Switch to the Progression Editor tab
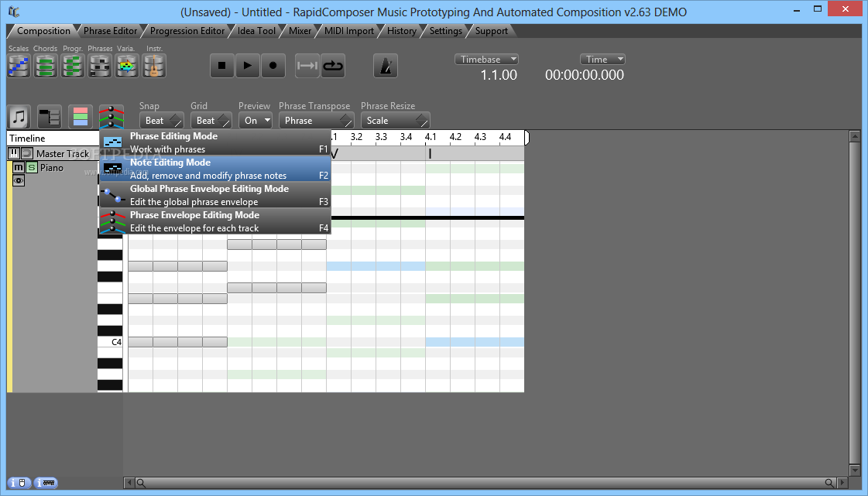Image resolution: width=868 pixels, height=496 pixels. (187, 31)
